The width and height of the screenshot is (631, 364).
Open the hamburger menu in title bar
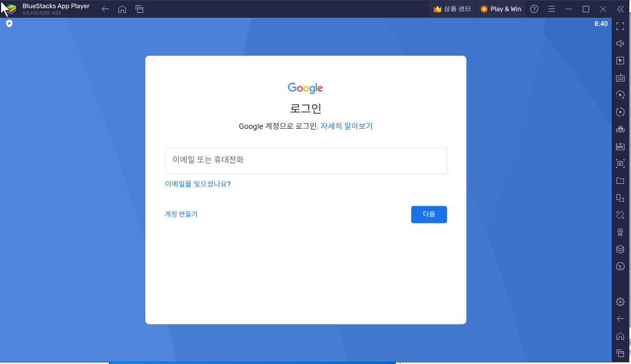[x=551, y=9]
